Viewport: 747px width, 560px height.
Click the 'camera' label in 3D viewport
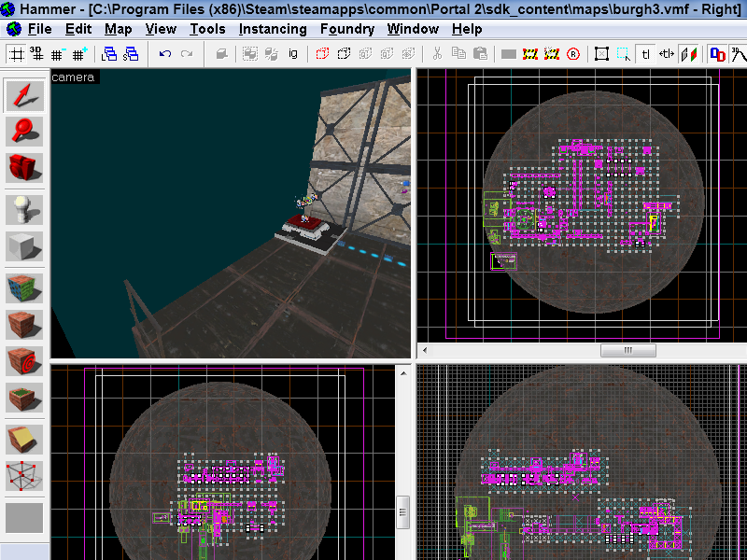(x=73, y=77)
